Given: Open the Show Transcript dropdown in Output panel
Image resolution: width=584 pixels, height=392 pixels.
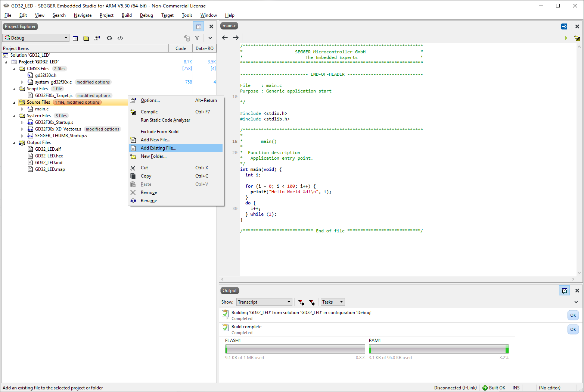Looking at the screenshot, I should tap(264, 302).
